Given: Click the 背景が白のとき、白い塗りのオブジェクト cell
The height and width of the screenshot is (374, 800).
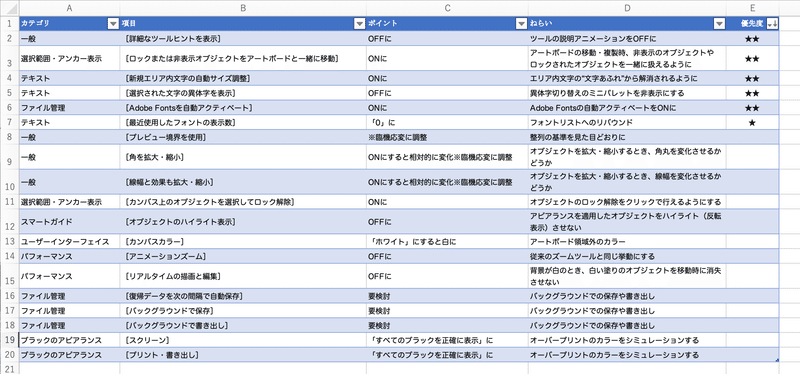Looking at the screenshot, I should 627,276.
